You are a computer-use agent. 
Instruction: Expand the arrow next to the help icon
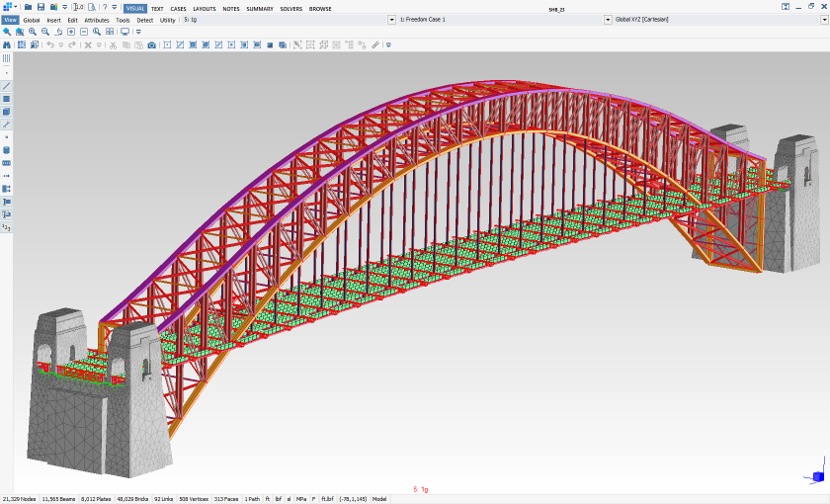115,7
